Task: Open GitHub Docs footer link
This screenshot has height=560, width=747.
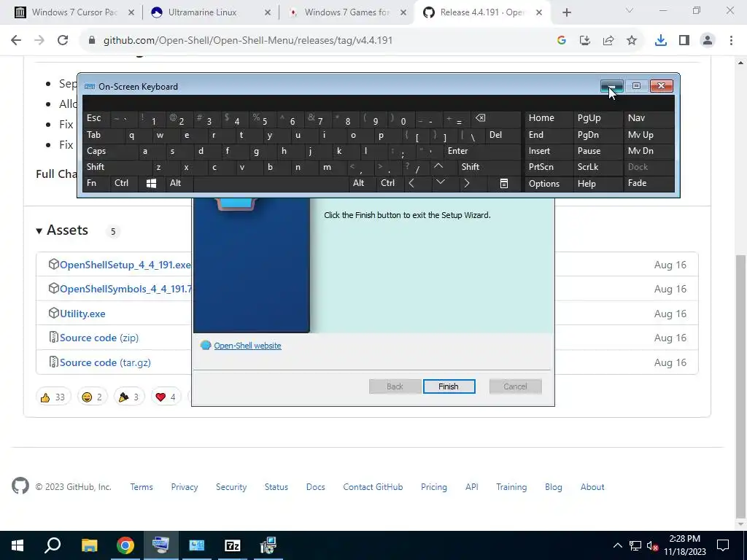Action: click(315, 487)
